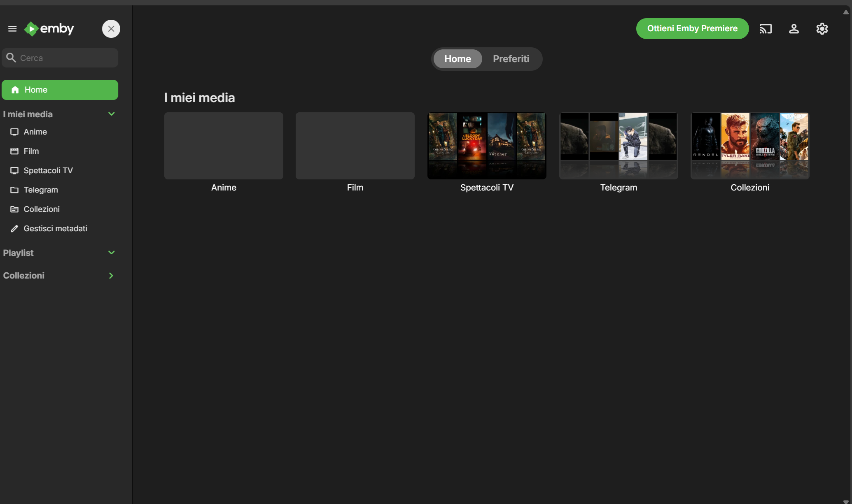This screenshot has width=852, height=504.
Task: Collapse the Playlist section chevron
Action: pyautogui.click(x=111, y=253)
